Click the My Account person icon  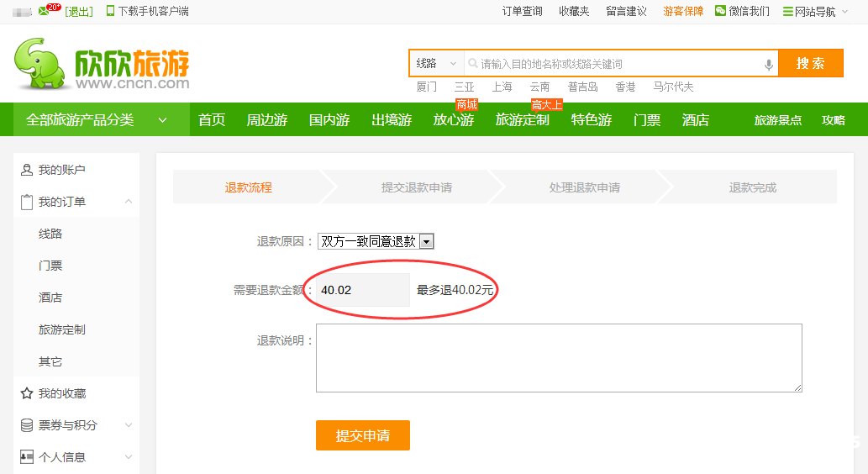click(x=27, y=170)
